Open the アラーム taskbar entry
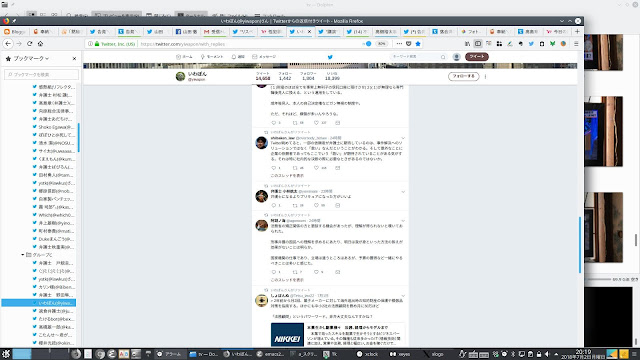This screenshot has height=360, width=640. coord(169,354)
